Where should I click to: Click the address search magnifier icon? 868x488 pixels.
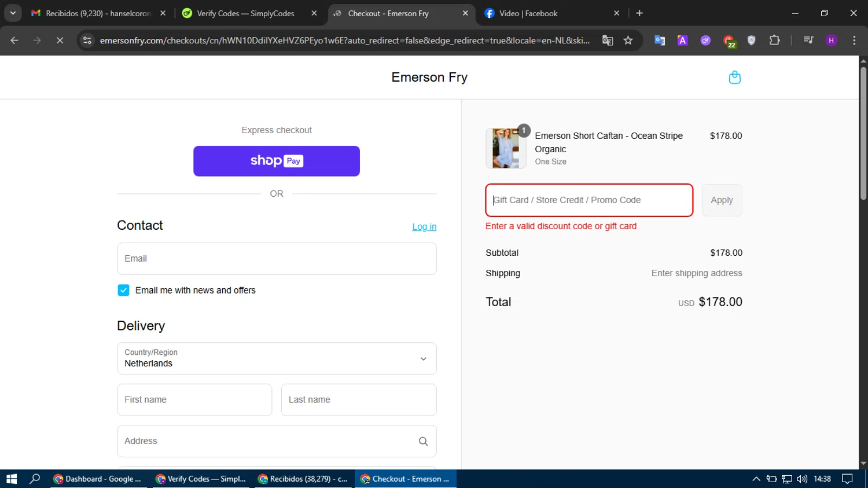423,441
